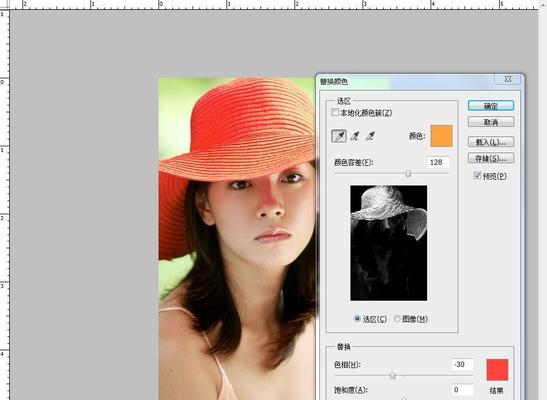
Task: Click the 色相 value field showing -30
Action: tap(463, 364)
